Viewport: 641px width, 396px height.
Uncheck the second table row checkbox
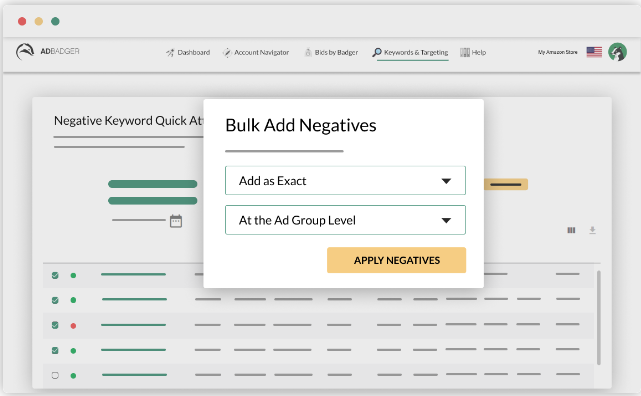(x=55, y=300)
